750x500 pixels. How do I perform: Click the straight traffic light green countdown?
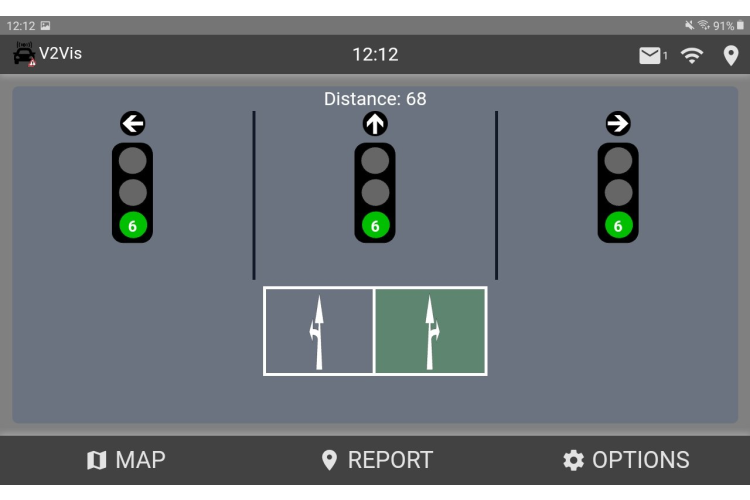(375, 225)
